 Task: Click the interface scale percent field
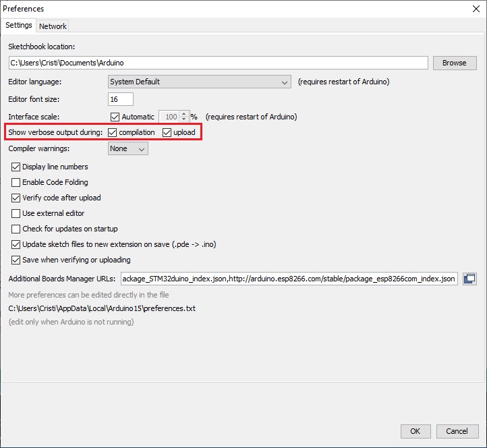(x=169, y=117)
